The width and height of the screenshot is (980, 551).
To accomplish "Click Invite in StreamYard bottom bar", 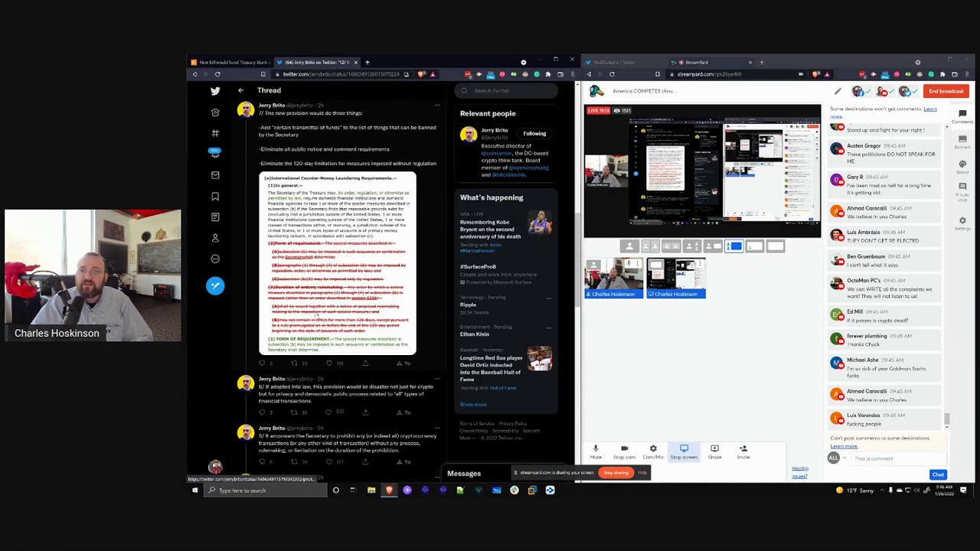I will pos(743,452).
